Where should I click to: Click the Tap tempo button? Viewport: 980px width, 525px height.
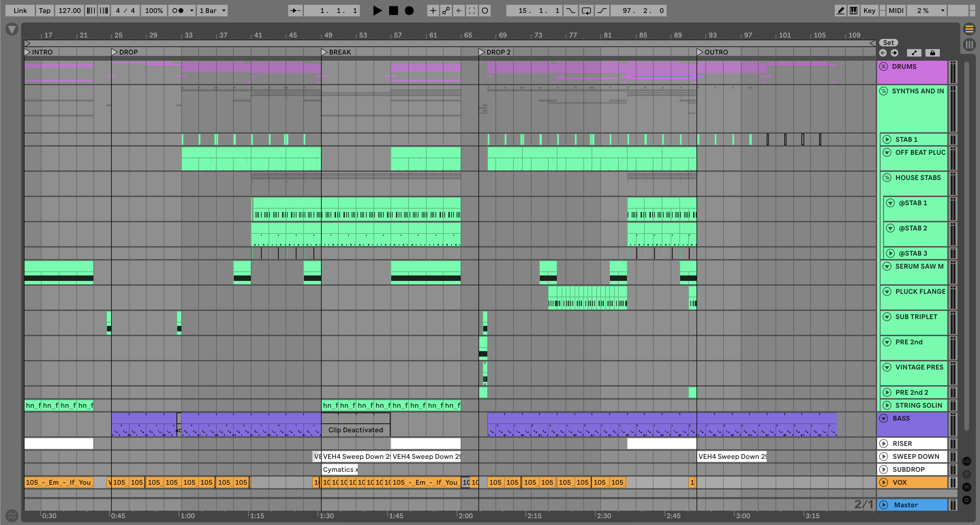click(45, 11)
